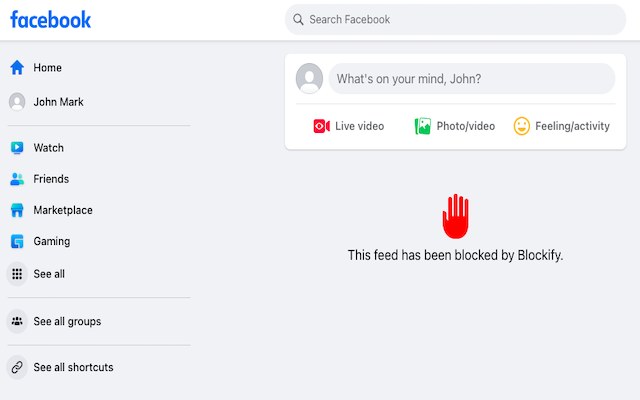
Task: Click the groups icon beside See all groups
Action: [x=17, y=321]
